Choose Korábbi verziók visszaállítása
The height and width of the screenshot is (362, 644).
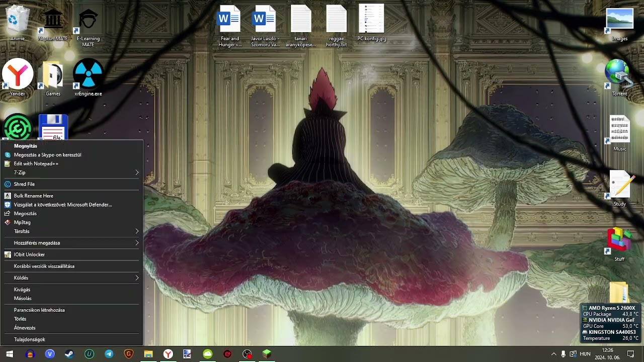click(71, 266)
